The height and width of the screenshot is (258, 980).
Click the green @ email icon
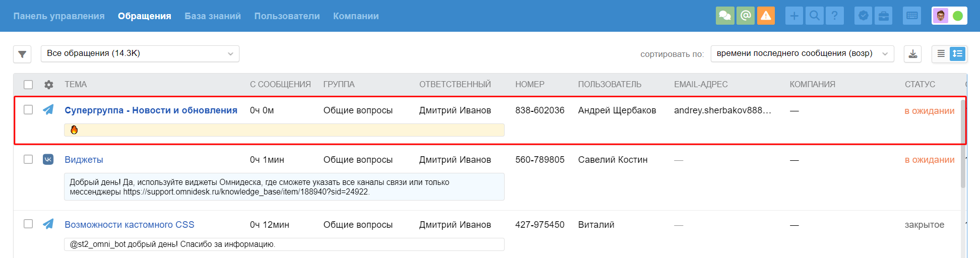[x=746, y=16]
